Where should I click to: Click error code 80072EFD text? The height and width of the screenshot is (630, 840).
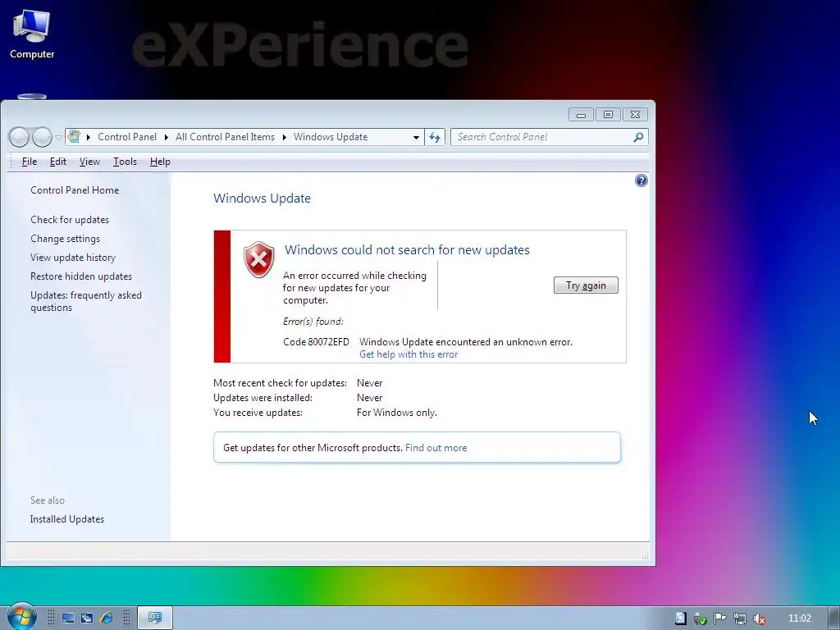(x=316, y=342)
